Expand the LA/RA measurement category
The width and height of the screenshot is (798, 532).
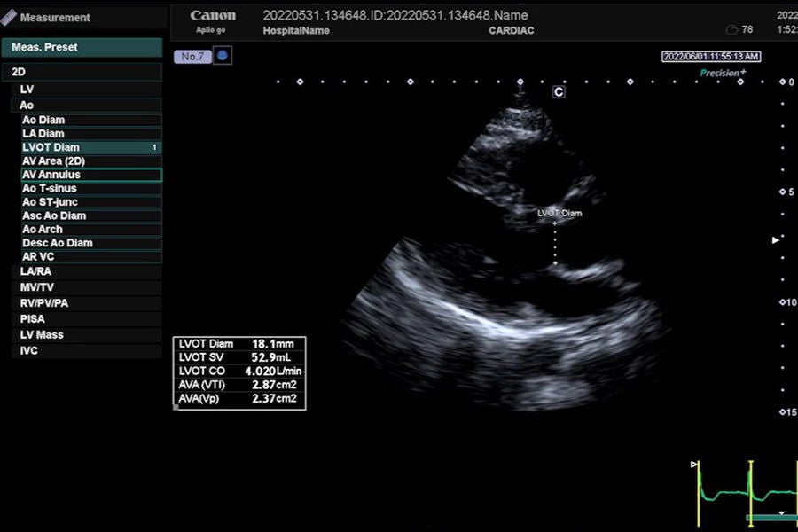click(86, 271)
